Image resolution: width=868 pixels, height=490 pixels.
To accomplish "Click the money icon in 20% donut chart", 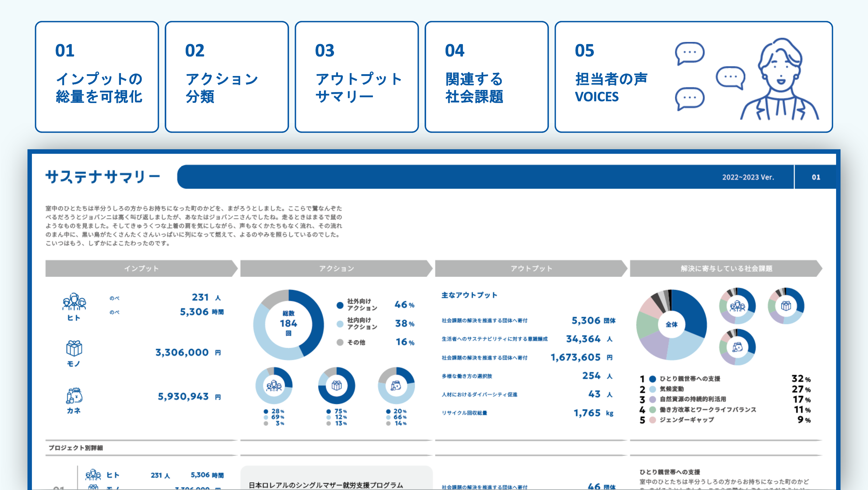I will coord(396,385).
